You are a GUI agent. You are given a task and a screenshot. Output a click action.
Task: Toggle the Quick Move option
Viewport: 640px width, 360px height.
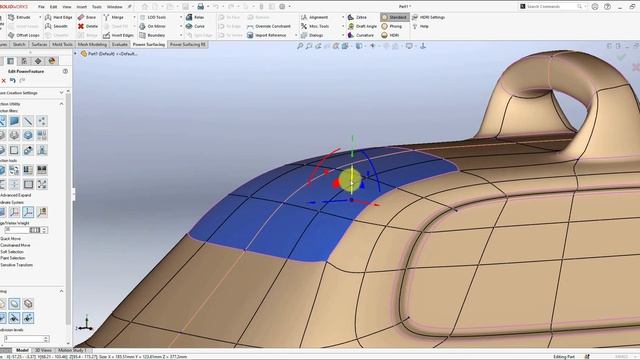click(11, 238)
